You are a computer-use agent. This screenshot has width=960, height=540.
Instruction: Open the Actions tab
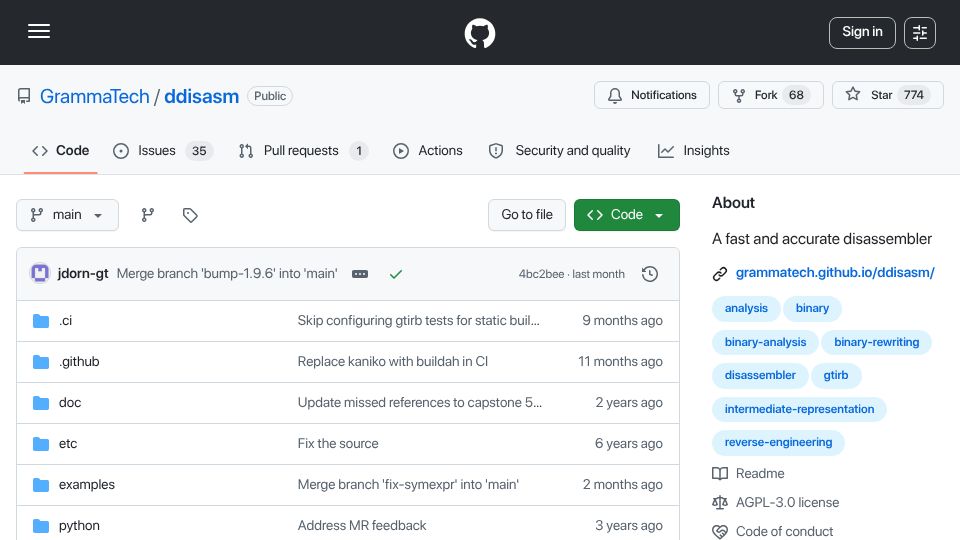(428, 151)
